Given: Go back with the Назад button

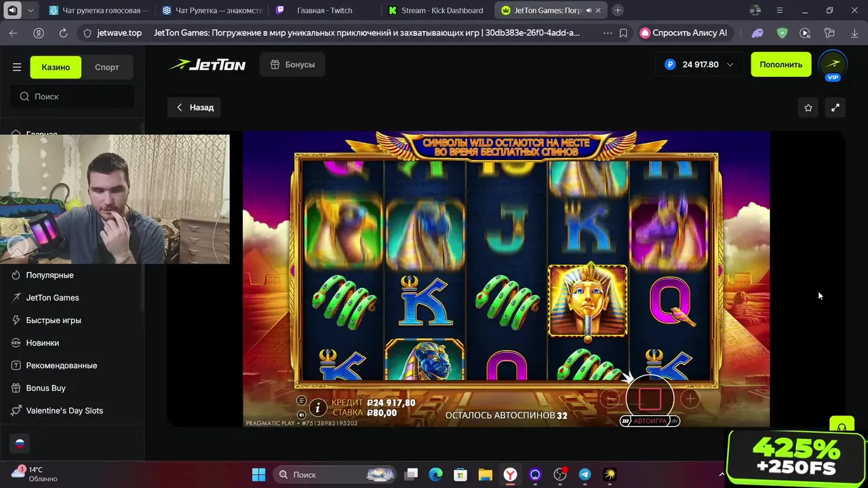Looking at the screenshot, I should (x=195, y=107).
